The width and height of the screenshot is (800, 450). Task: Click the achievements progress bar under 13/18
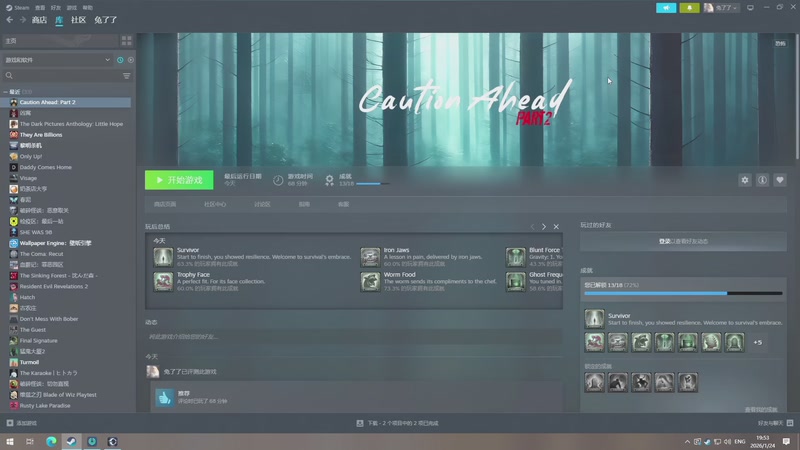[x=372, y=184]
